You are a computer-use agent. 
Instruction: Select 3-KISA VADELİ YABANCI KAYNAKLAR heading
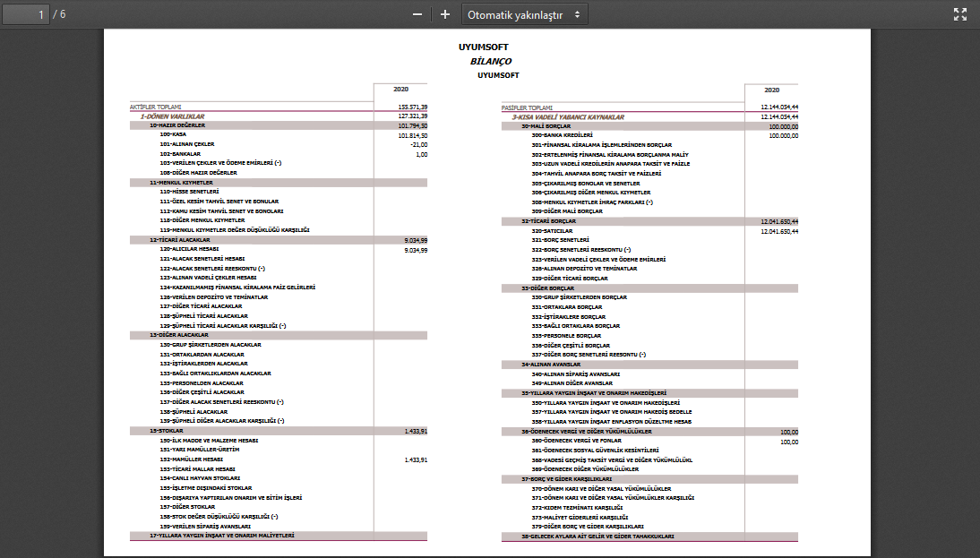pos(568,116)
